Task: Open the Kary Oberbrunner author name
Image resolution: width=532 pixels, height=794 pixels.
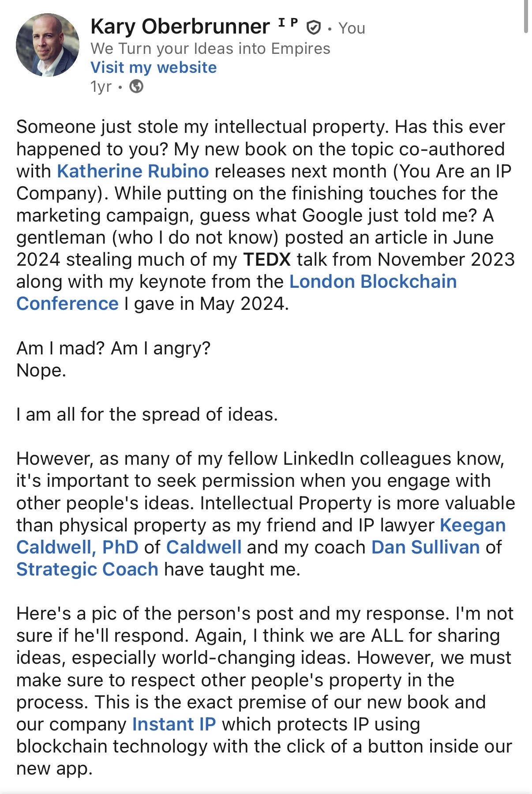Action: pos(180,26)
